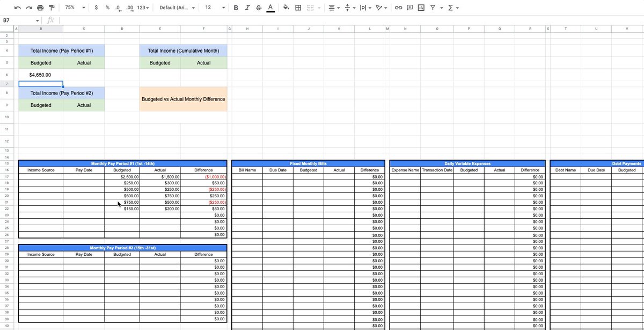Image resolution: width=644 pixels, height=330 pixels.
Task: Click the Debt Payments title cell
Action: coord(597,163)
